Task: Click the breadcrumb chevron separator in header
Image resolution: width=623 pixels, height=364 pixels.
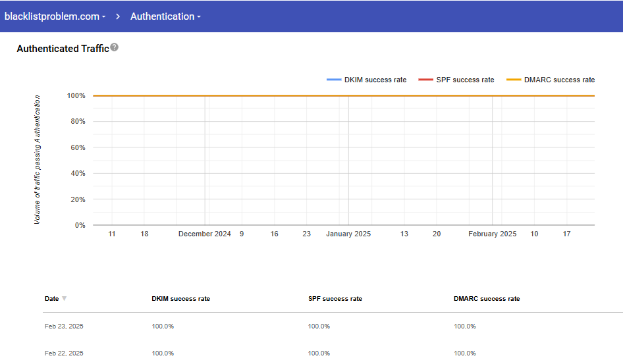Action: [x=118, y=16]
